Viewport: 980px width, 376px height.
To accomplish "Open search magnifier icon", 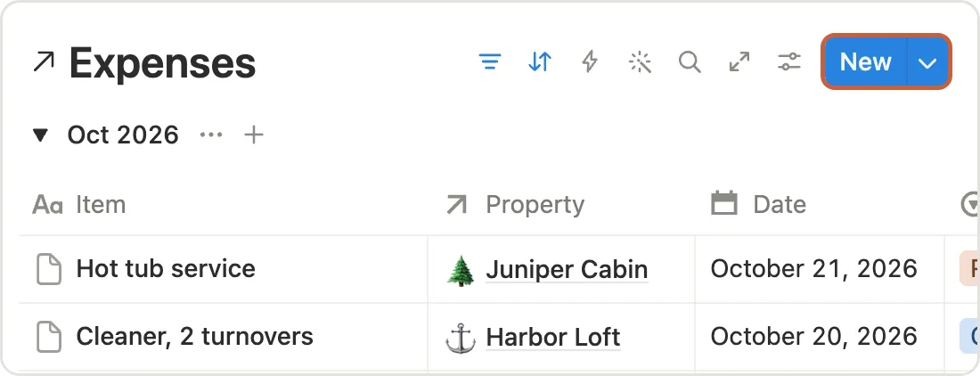I will [690, 61].
